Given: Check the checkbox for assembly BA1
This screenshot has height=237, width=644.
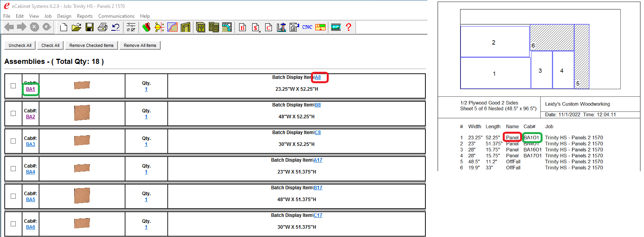Looking at the screenshot, I should coord(13,86).
